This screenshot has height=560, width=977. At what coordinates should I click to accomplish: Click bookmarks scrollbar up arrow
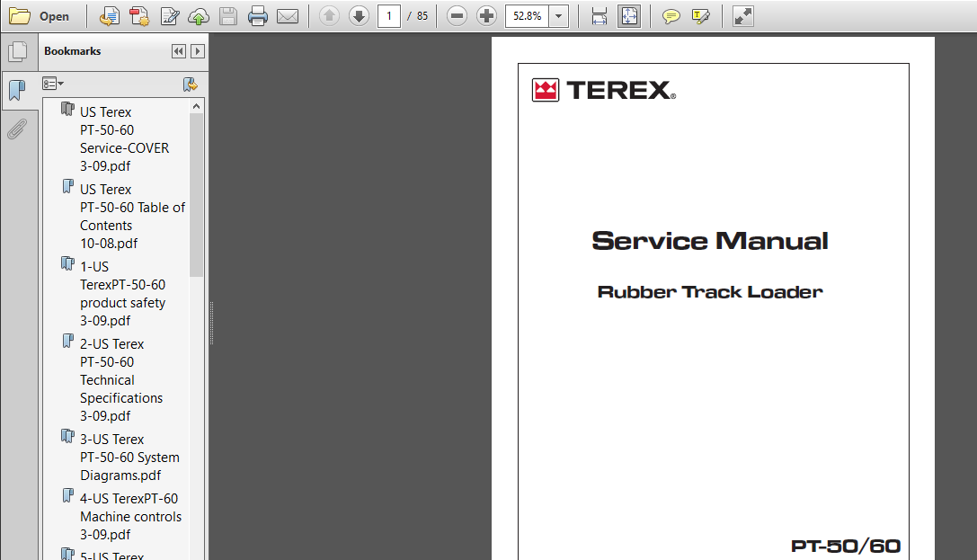[x=197, y=106]
